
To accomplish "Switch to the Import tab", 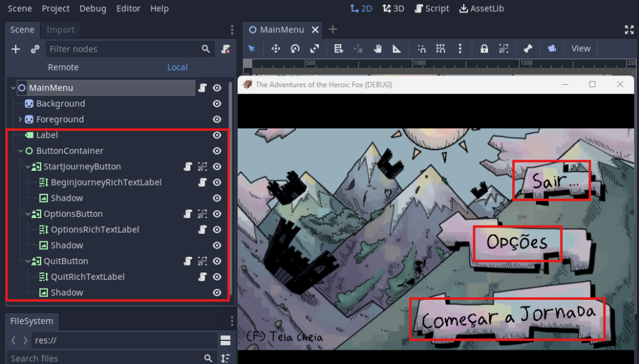I will coord(61,30).
